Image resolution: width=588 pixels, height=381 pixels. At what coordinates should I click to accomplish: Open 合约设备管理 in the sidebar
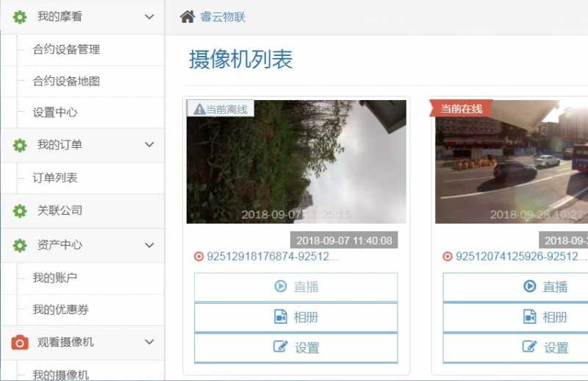point(66,50)
